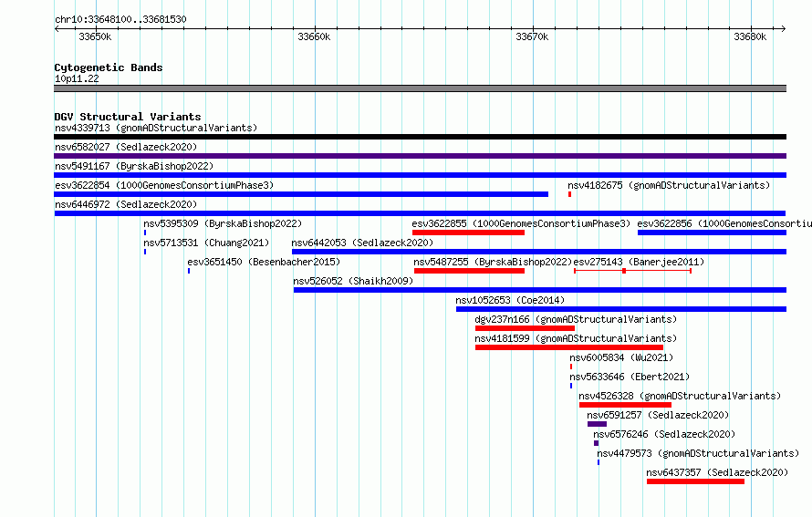Open variant nsv1052653 Coe2014 label

(x=510, y=300)
